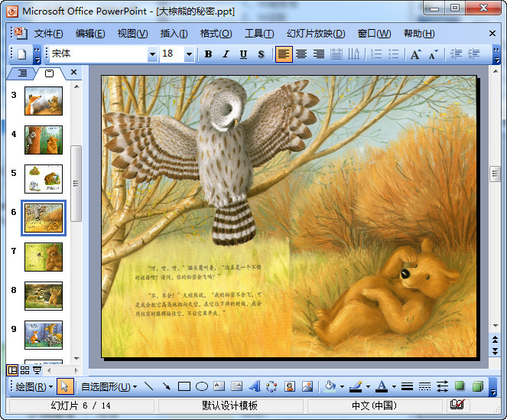The width and height of the screenshot is (507, 420).
Task: Toggle bulleted list
Action: (394, 54)
